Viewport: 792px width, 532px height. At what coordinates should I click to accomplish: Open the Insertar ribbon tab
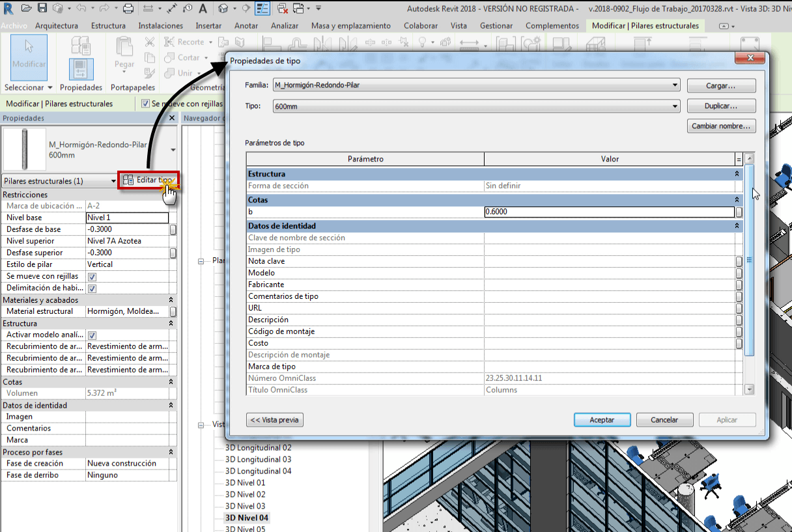(x=208, y=26)
